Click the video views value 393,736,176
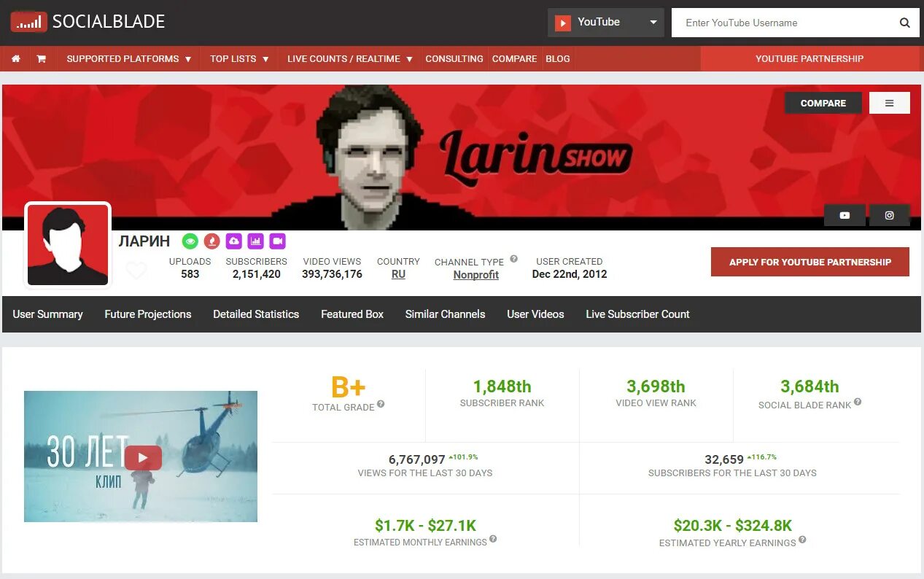Image resolution: width=924 pixels, height=579 pixels. click(x=332, y=274)
